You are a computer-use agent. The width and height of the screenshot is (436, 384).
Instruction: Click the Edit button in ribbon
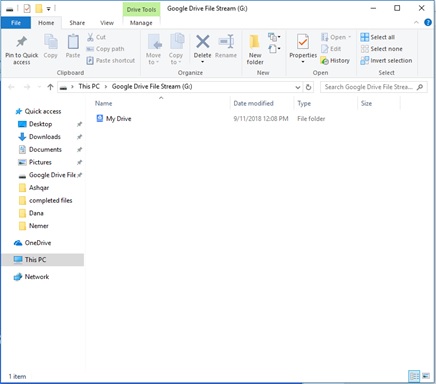[x=331, y=49]
